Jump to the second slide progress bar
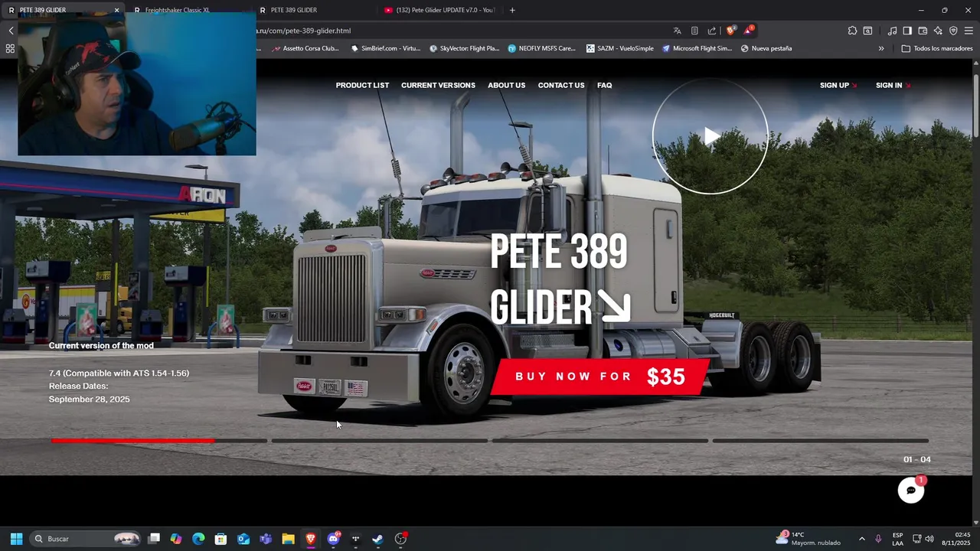This screenshot has height=551, width=980. [380, 441]
